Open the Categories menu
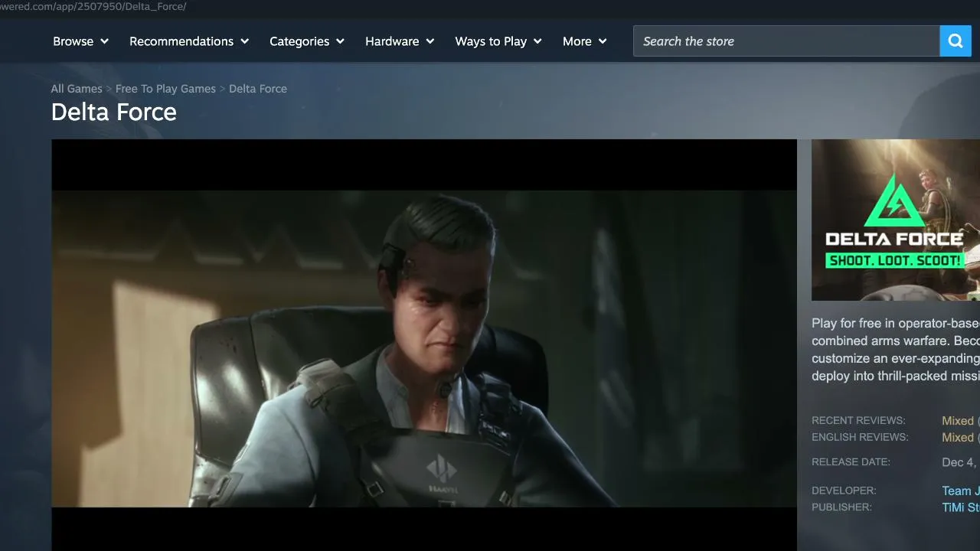 point(307,41)
